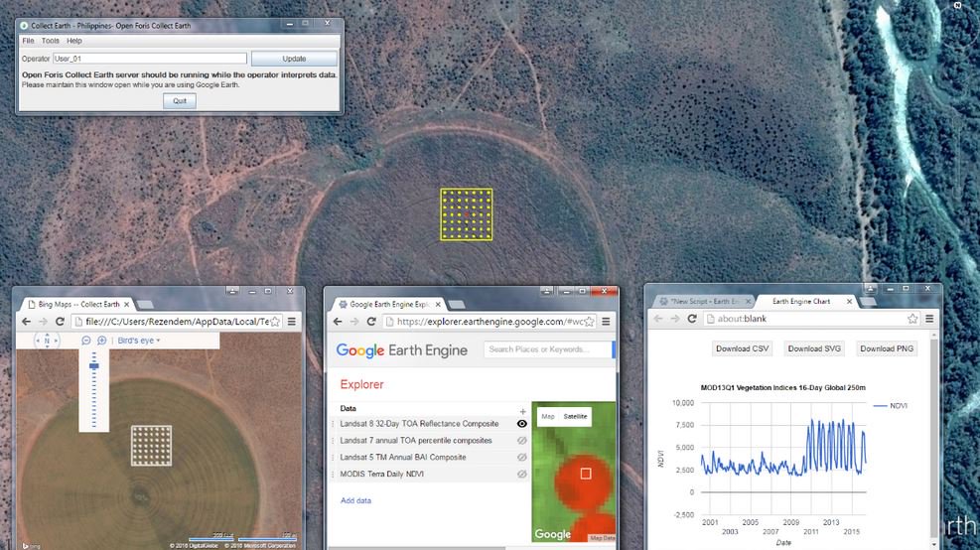Screen dimensions: 980x550
Task: Open the Bird's eye view dropdown
Action: (x=138, y=341)
